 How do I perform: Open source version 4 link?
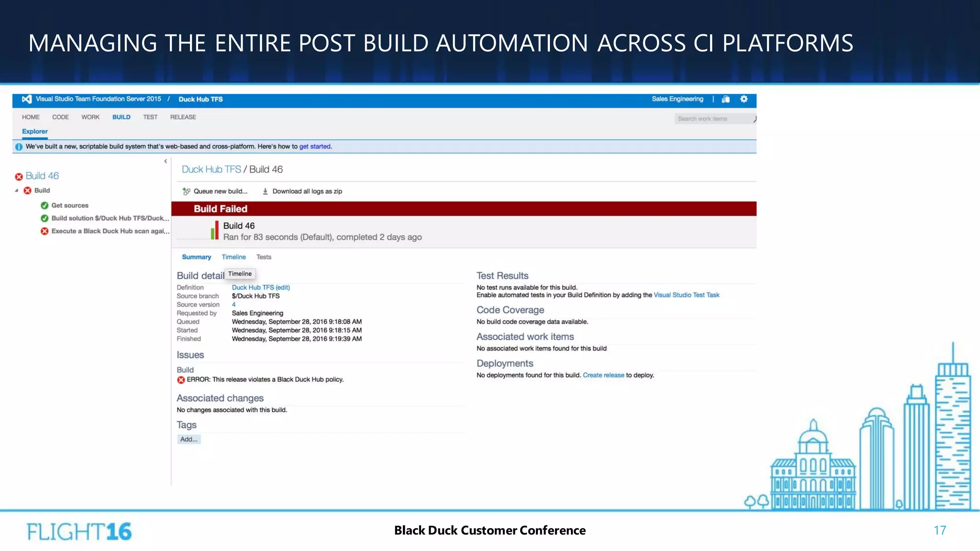[x=234, y=305]
